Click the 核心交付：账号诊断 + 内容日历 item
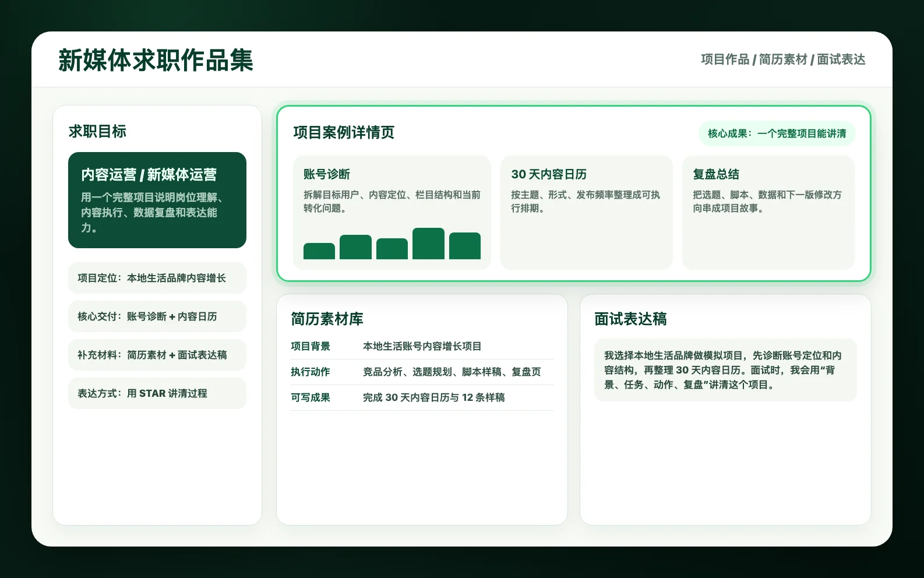This screenshot has width=924, height=578. click(x=157, y=316)
